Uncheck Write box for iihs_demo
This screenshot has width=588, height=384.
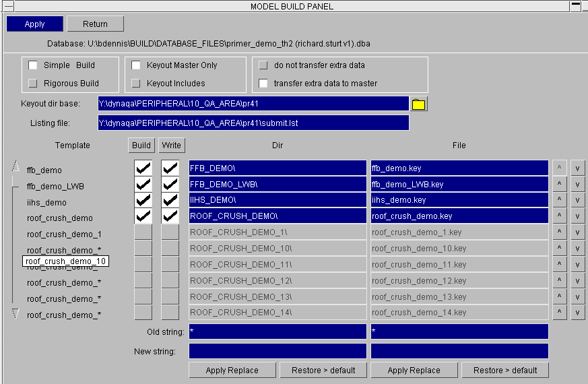coord(170,200)
